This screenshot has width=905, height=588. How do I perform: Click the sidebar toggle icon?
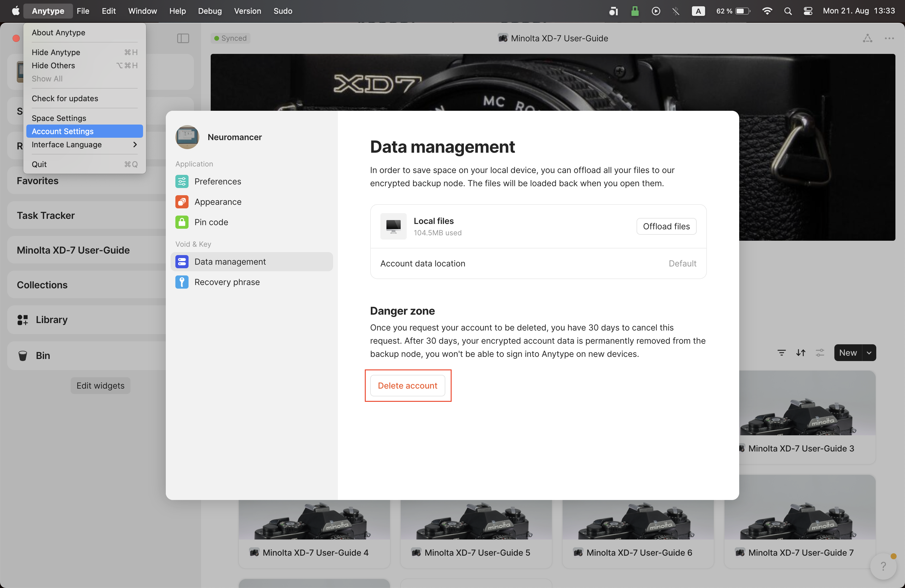coord(183,38)
